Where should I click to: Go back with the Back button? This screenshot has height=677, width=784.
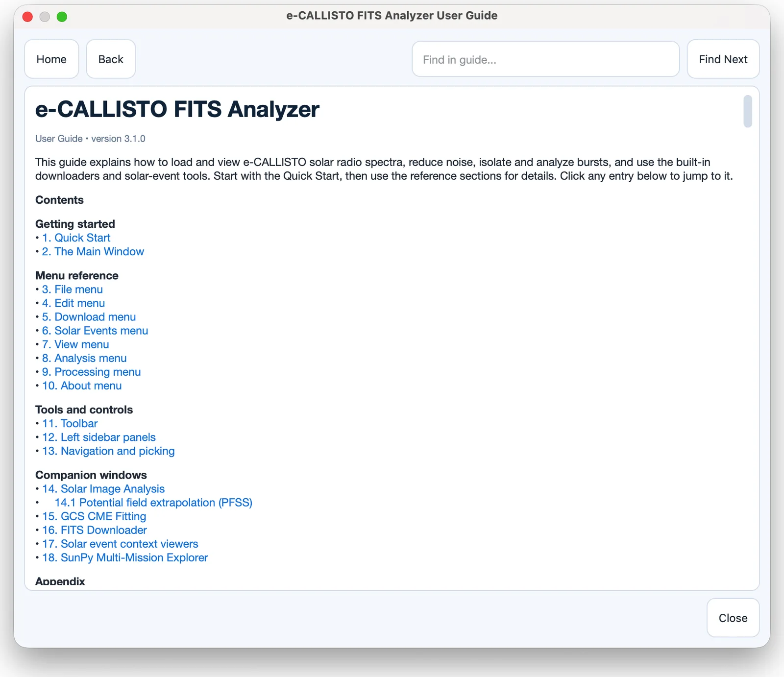[111, 59]
